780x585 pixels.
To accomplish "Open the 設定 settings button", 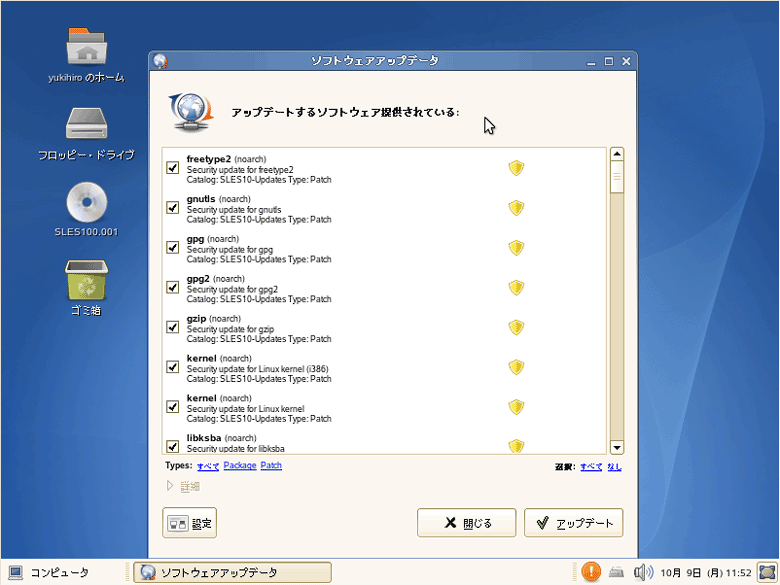I will pos(190,523).
